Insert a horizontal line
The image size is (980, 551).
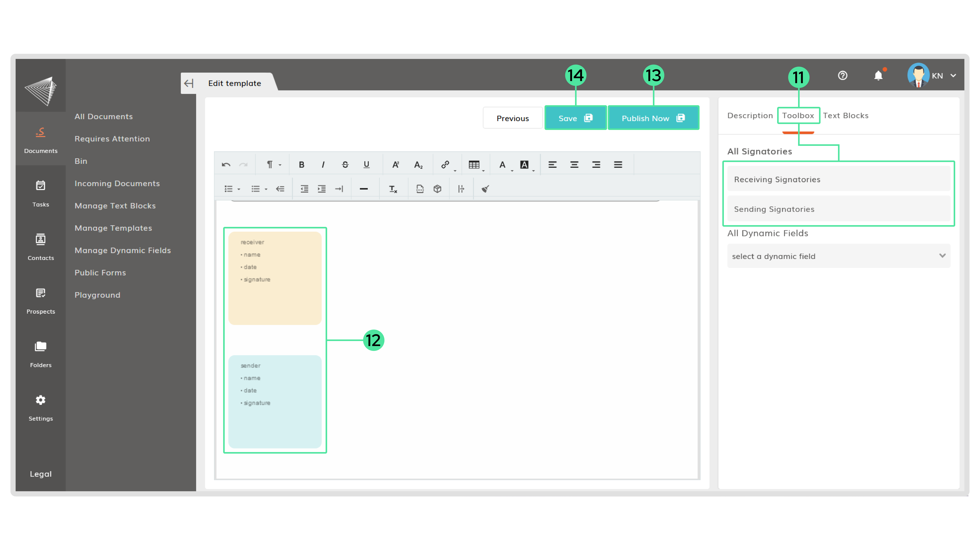coord(364,189)
